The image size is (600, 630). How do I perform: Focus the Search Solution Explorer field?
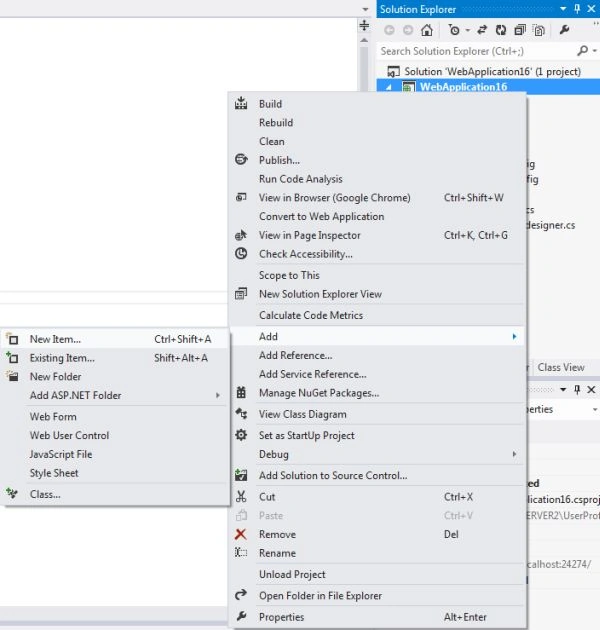[477, 51]
